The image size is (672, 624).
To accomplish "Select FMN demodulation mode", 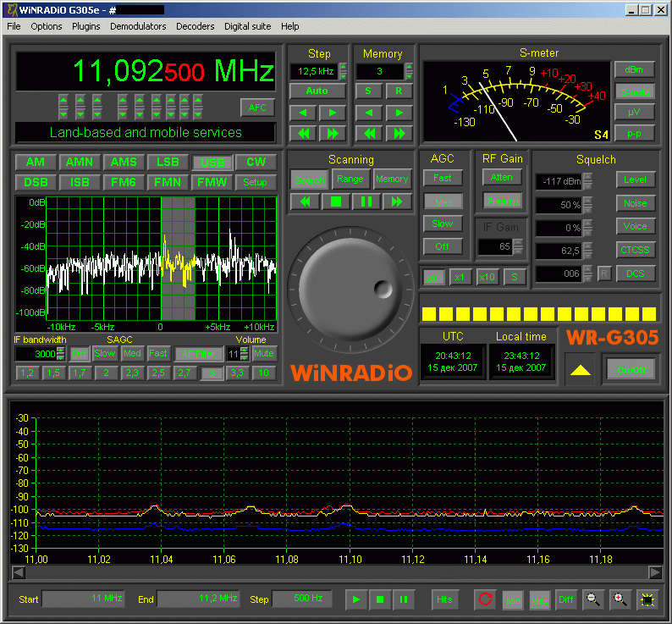I will [168, 182].
